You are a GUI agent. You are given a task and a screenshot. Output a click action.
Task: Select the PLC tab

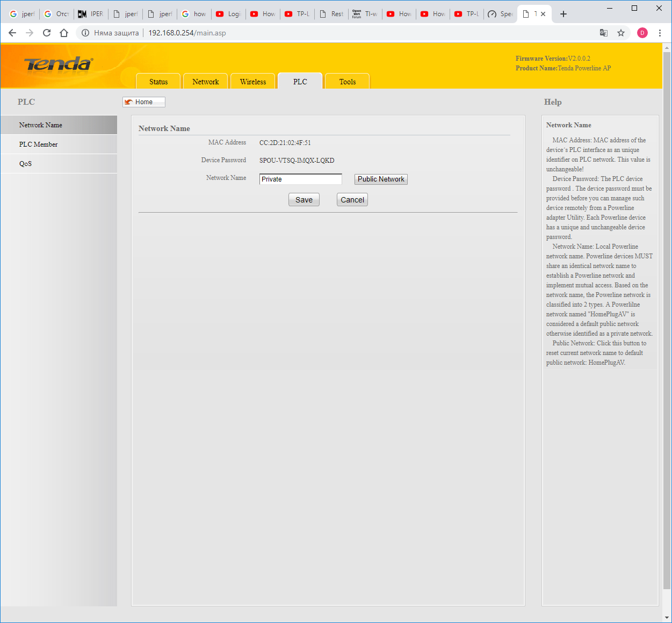coord(300,82)
